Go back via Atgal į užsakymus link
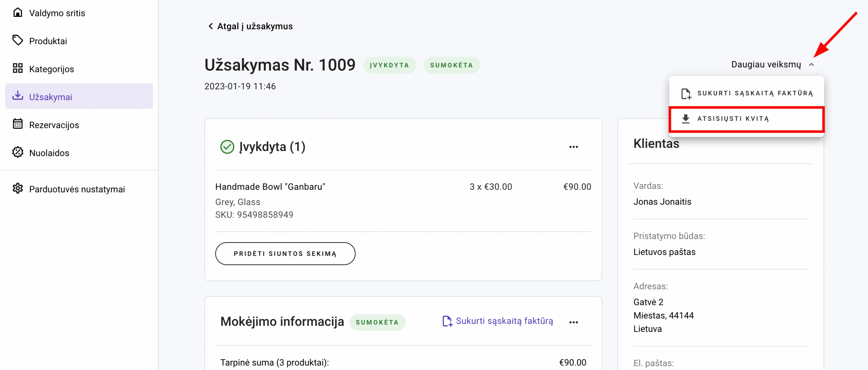This screenshot has height=370, width=868. [250, 26]
